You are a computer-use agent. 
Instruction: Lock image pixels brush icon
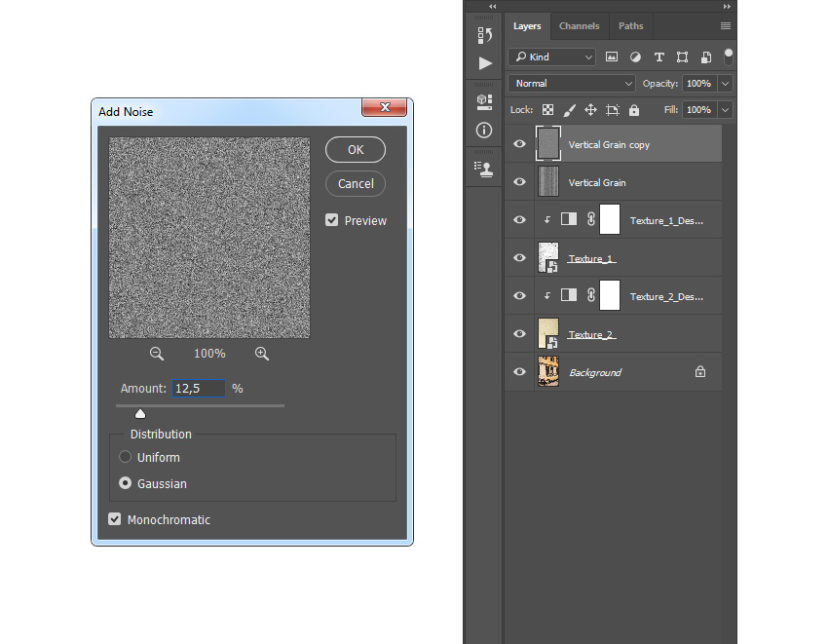(569, 110)
